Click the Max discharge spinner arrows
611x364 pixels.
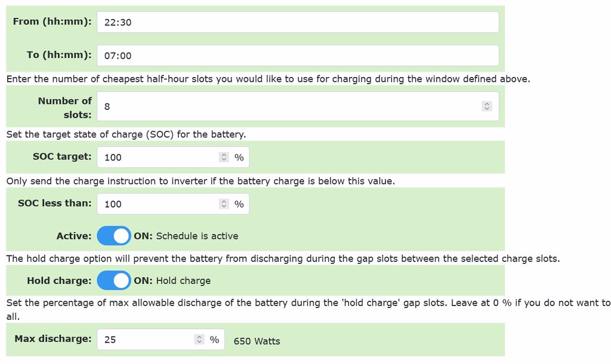199,340
